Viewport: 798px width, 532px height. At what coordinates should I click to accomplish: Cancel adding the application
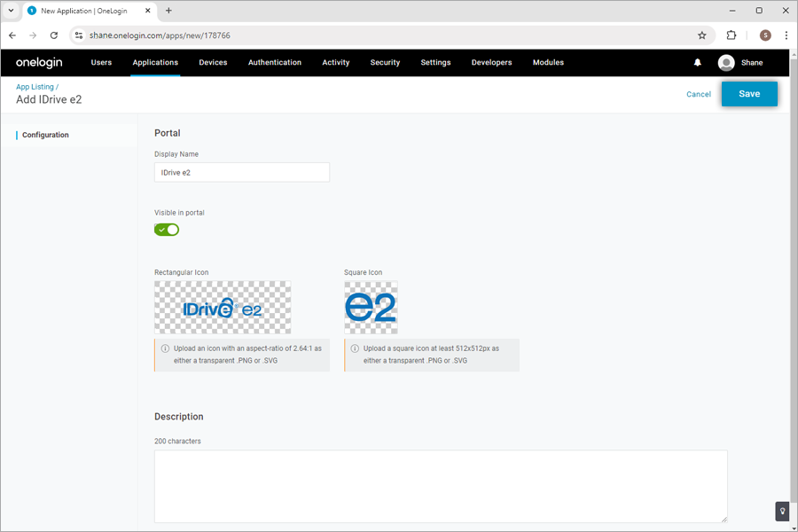(699, 94)
